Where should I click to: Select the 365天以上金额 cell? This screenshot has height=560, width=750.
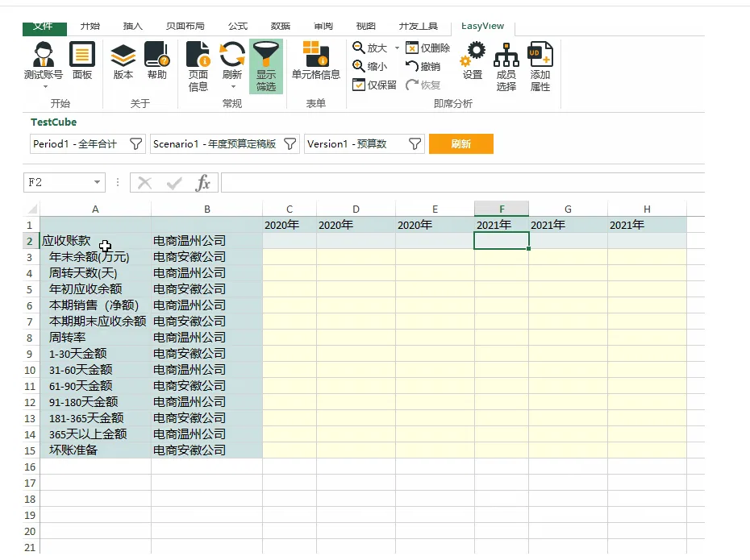(x=96, y=433)
